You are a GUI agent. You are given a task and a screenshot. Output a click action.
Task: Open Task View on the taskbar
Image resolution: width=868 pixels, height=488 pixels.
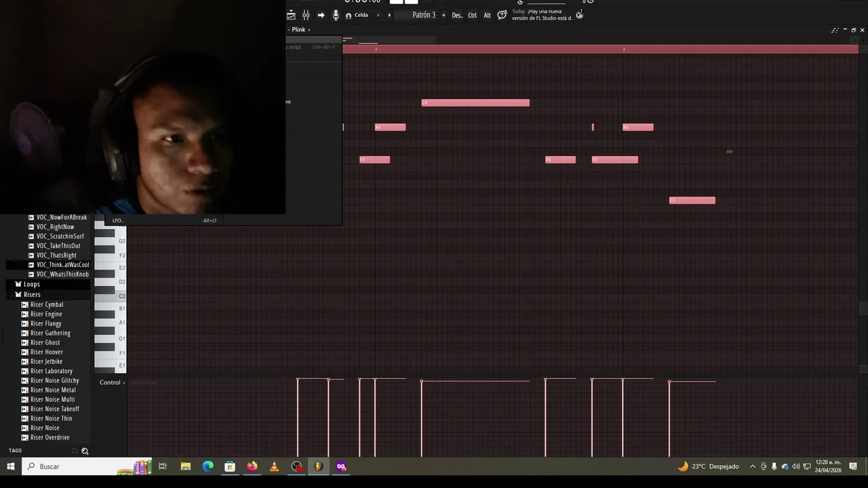pyautogui.click(x=163, y=466)
